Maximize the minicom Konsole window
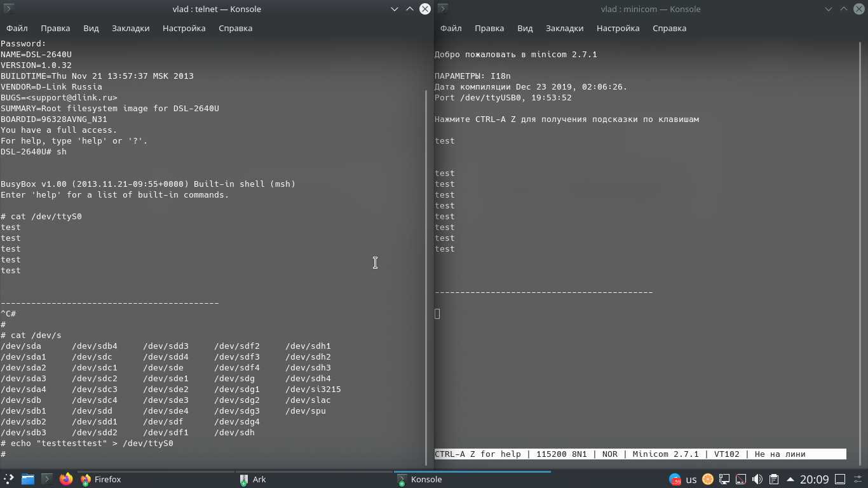The width and height of the screenshot is (868, 488). click(844, 9)
